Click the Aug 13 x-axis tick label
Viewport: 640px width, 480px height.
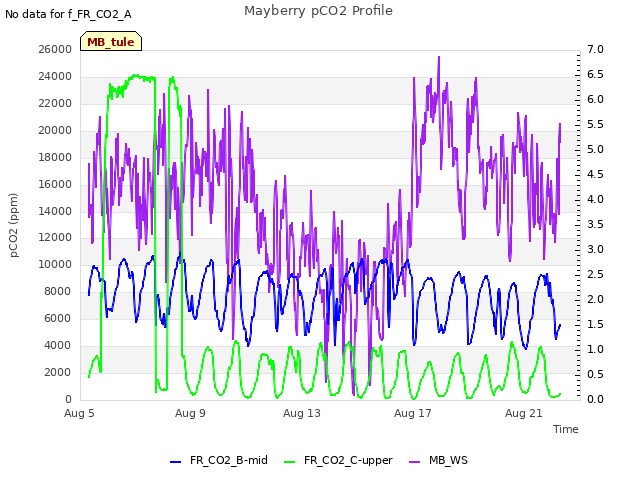click(x=302, y=413)
